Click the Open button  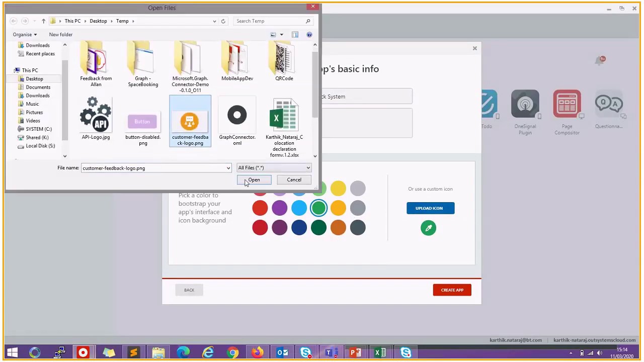(254, 180)
